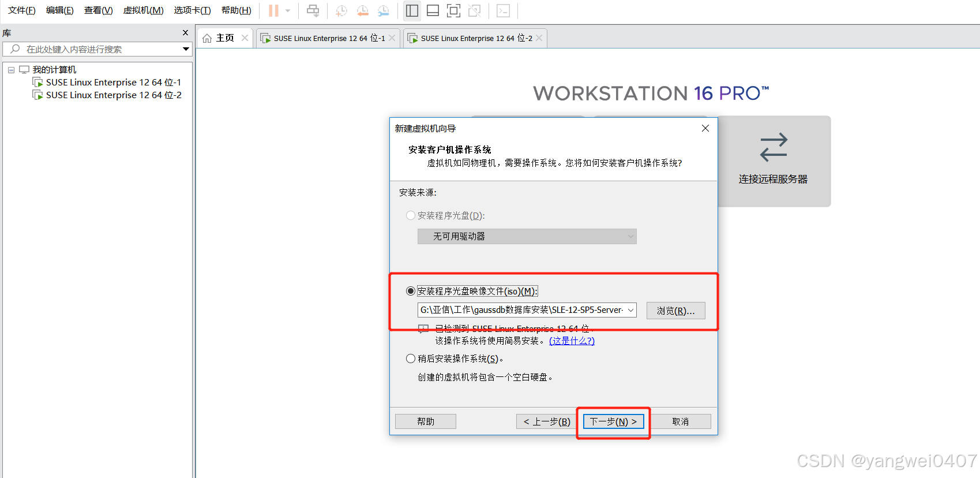Click the pause virtual machine toolbar icon
Image resolution: width=980 pixels, height=478 pixels.
(x=273, y=10)
